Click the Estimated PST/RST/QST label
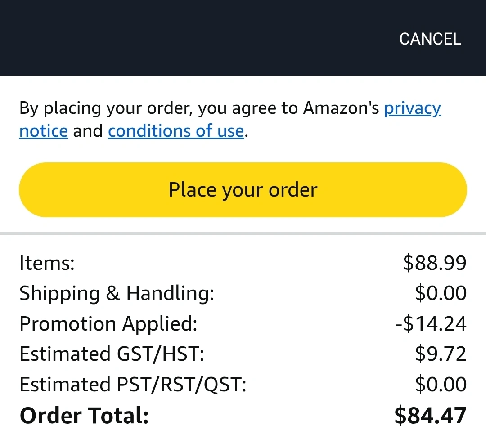This screenshot has height=448, width=486. coord(133,385)
